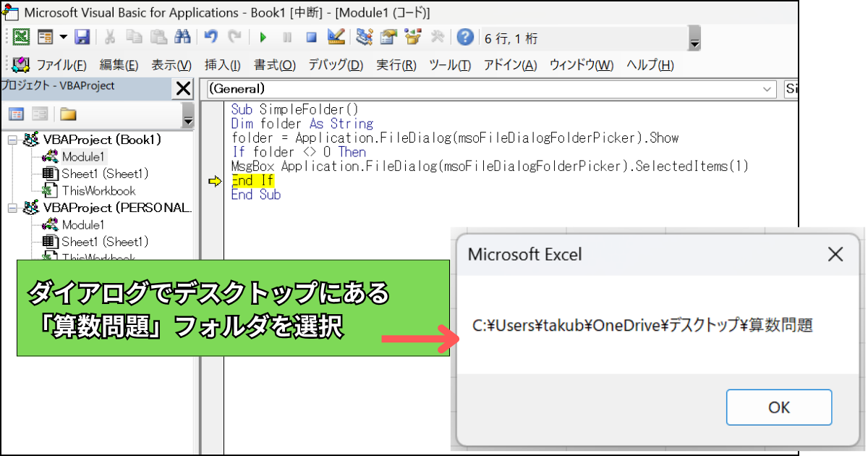Screen dimensions: 868x456
Task: Click the View Microsoft Excel icon
Action: coord(22,37)
